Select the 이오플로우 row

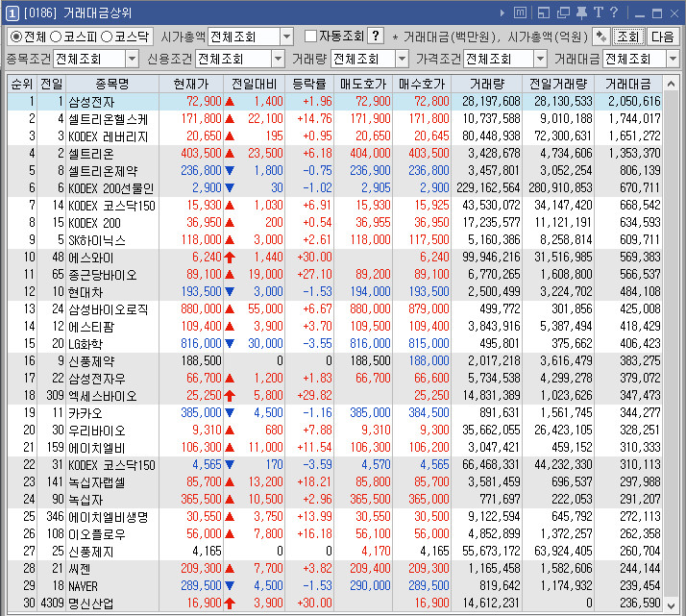click(334, 534)
